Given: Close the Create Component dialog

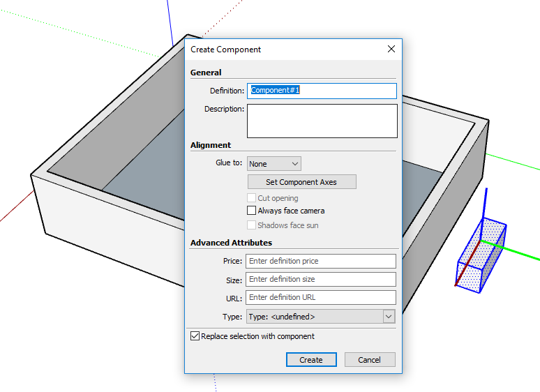Looking at the screenshot, I should [391, 50].
